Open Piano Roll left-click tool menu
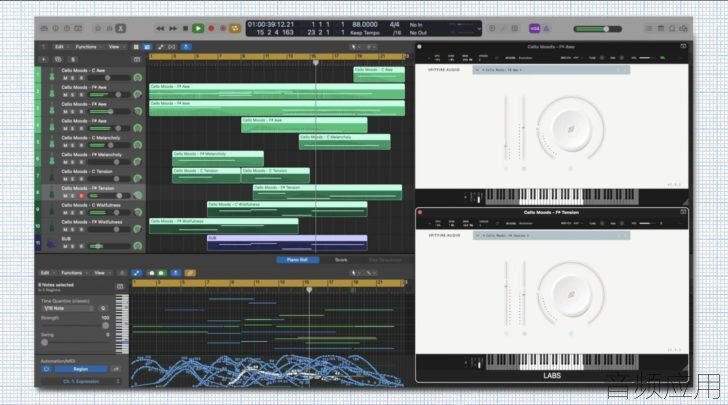Image resolution: width=728 pixels, height=405 pixels. click(x=354, y=273)
